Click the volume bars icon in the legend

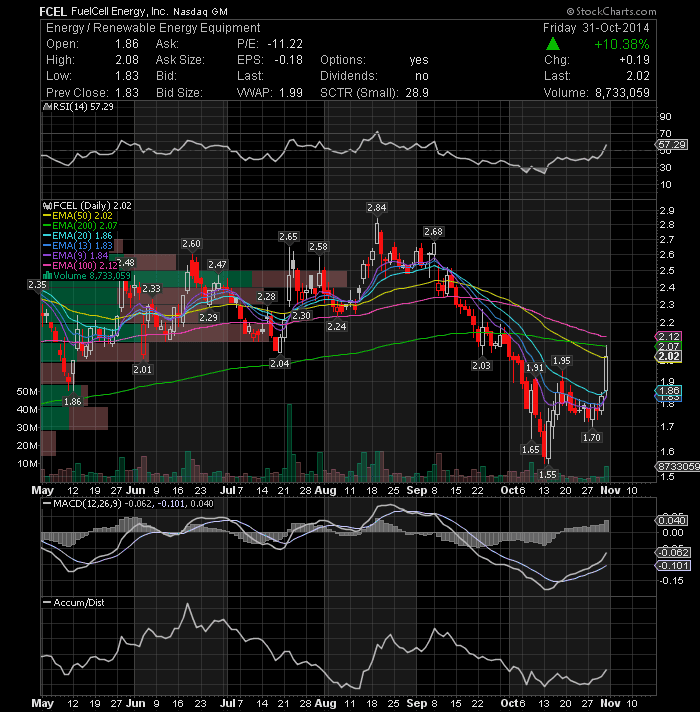(x=47, y=276)
